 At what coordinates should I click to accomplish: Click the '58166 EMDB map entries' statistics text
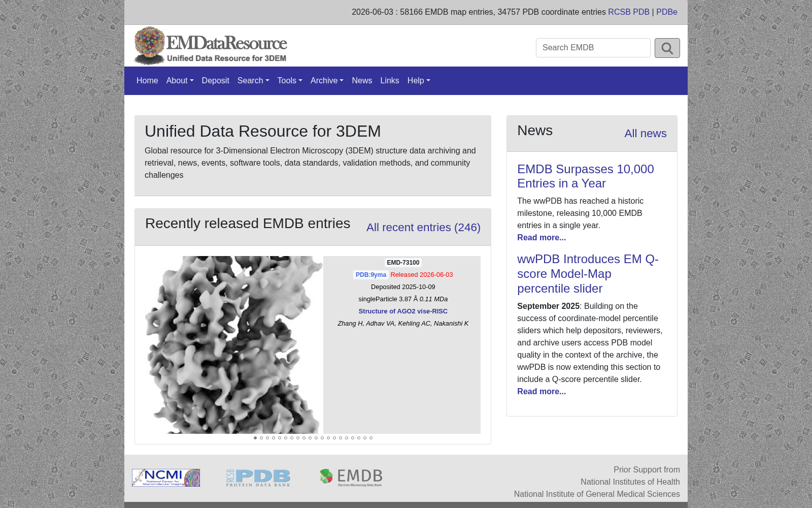click(447, 12)
